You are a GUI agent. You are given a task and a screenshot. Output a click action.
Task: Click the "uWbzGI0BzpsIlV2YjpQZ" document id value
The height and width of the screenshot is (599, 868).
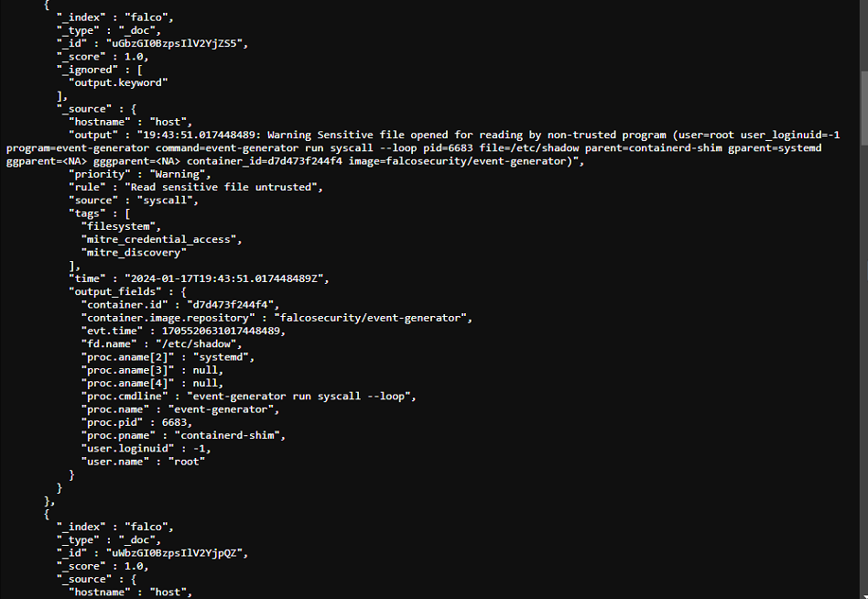click(x=174, y=552)
